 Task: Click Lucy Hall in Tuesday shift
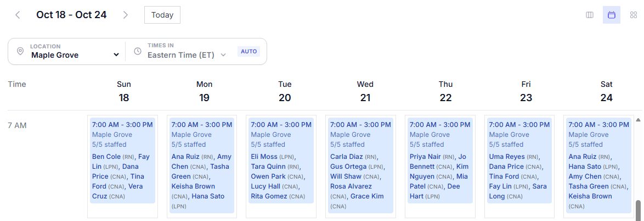pyautogui.click(x=265, y=186)
